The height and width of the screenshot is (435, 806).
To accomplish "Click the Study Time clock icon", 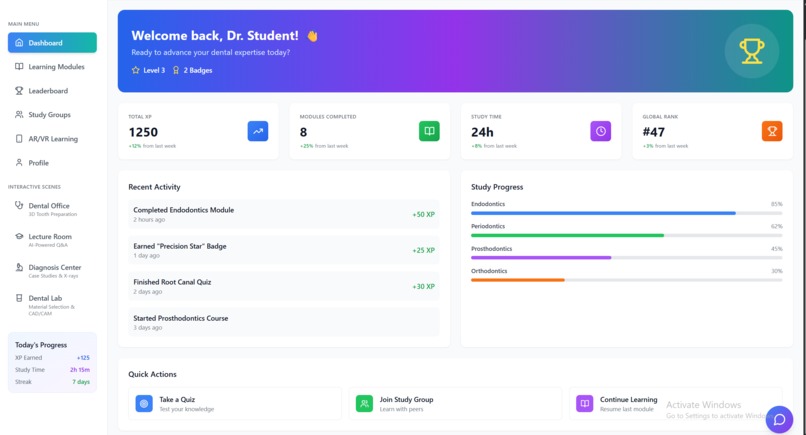I will click(600, 131).
